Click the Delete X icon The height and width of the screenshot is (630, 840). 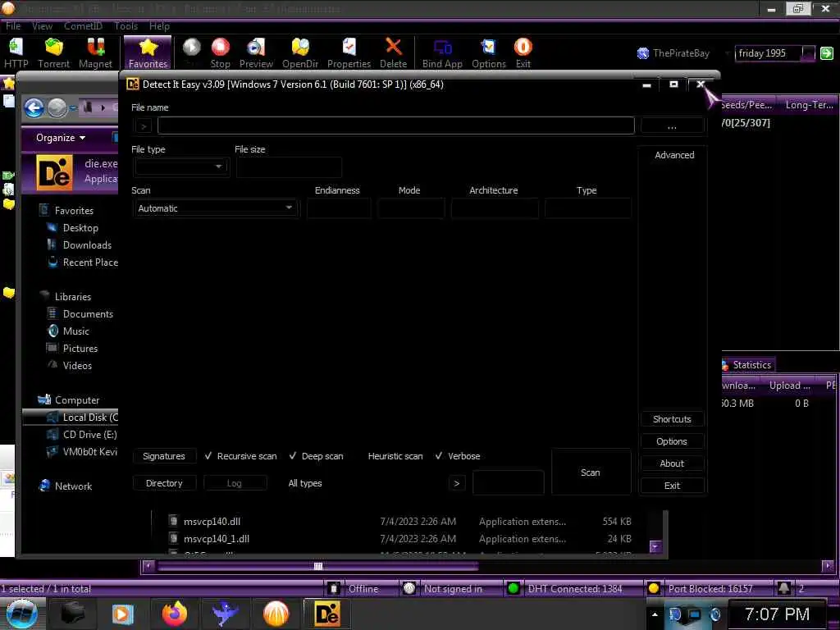[393, 47]
